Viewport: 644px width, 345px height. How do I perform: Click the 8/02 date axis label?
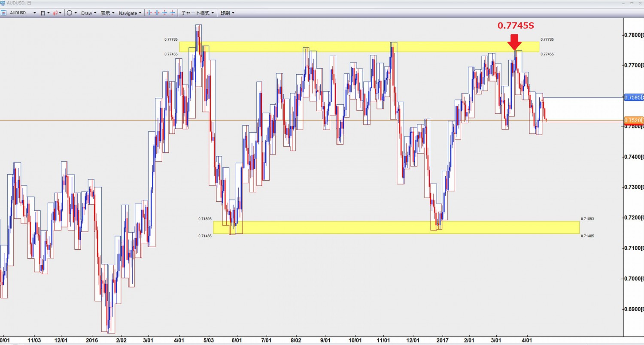296,339
